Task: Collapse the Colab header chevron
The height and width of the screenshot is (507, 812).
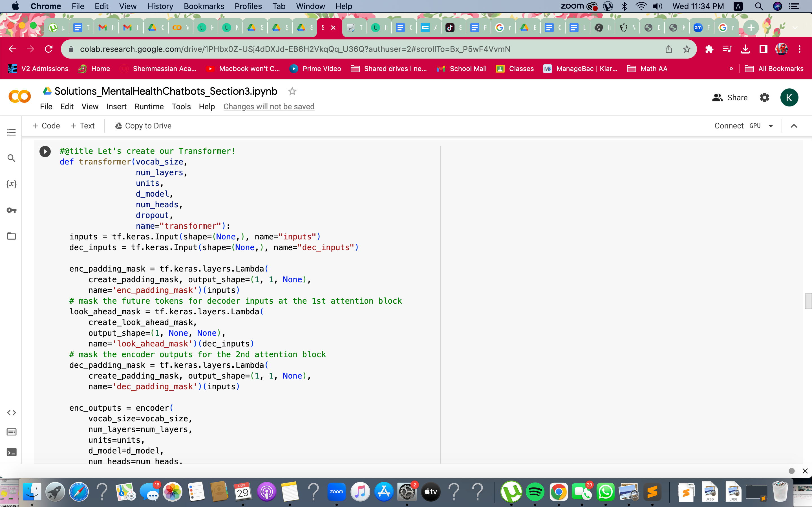Action: (794, 126)
